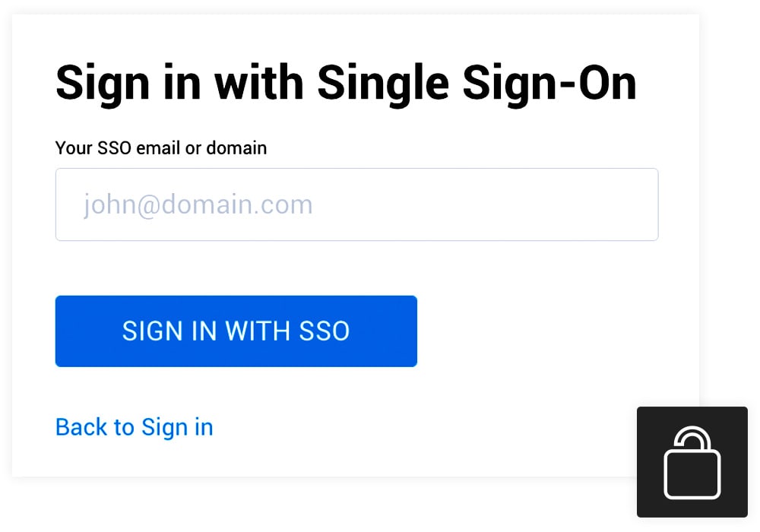Select the email input box under the SSO label
The image size is (760, 532).
coord(356,204)
